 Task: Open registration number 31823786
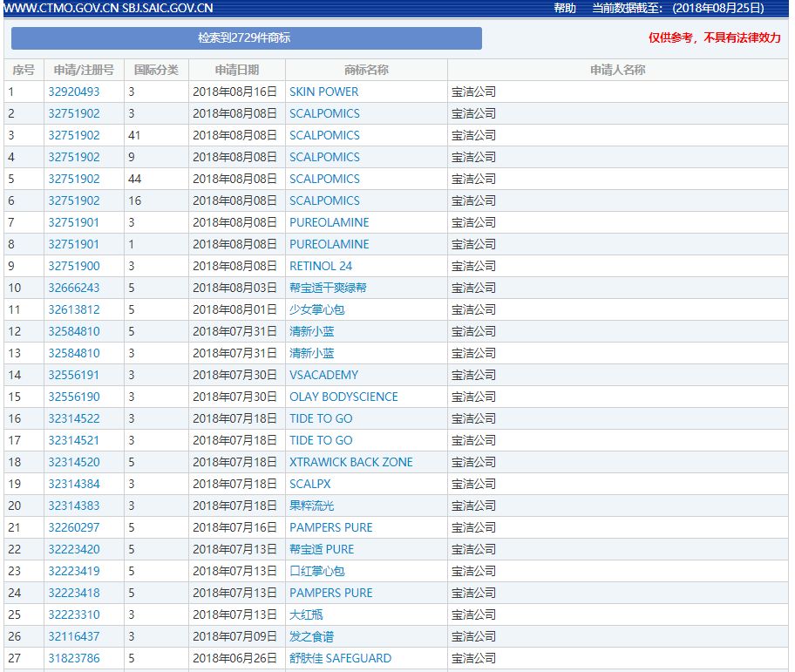[74, 658]
